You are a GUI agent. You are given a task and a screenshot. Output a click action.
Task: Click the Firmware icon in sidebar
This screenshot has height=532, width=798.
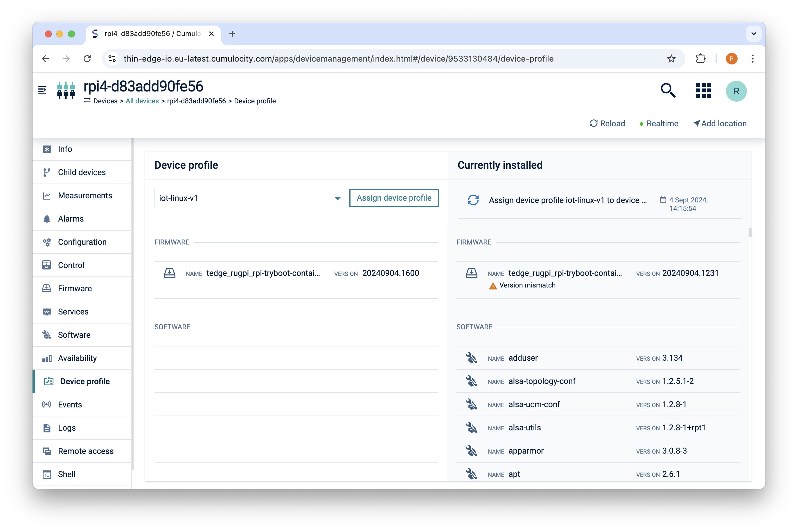point(47,288)
